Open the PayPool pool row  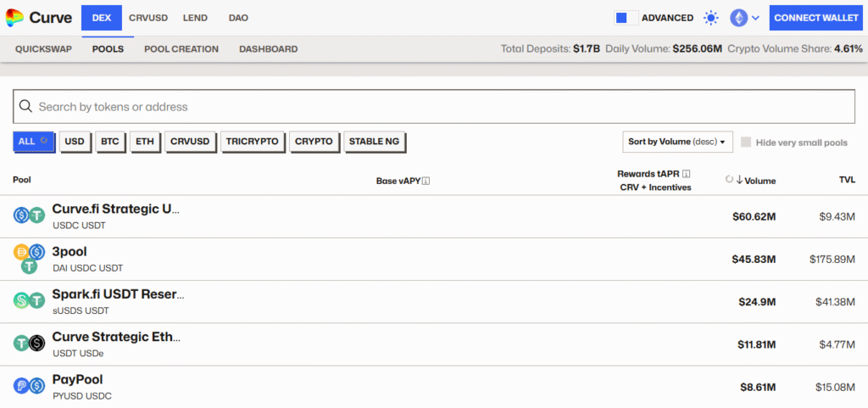point(434,387)
